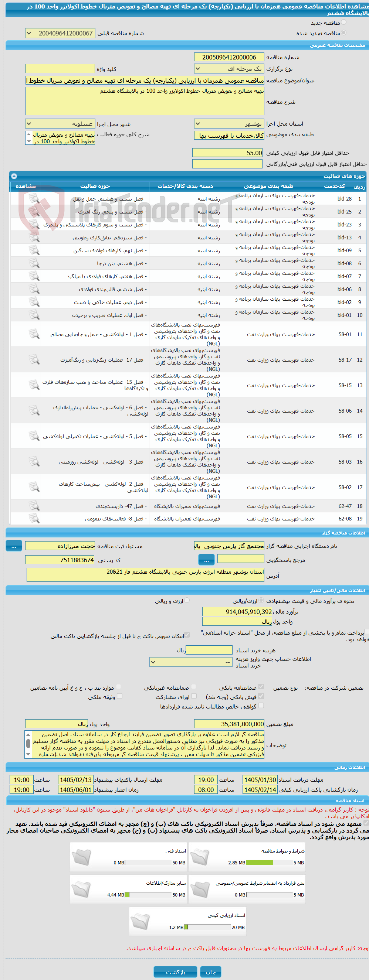Open حساب واریز هزینه خرید اسناد dropdown
This screenshot has height=980, width=369.
[191, 662]
